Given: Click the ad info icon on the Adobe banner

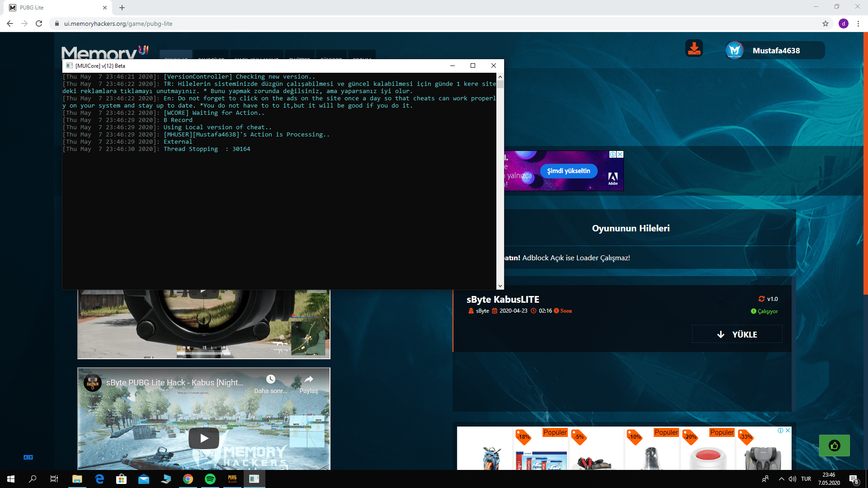Looking at the screenshot, I should point(613,155).
